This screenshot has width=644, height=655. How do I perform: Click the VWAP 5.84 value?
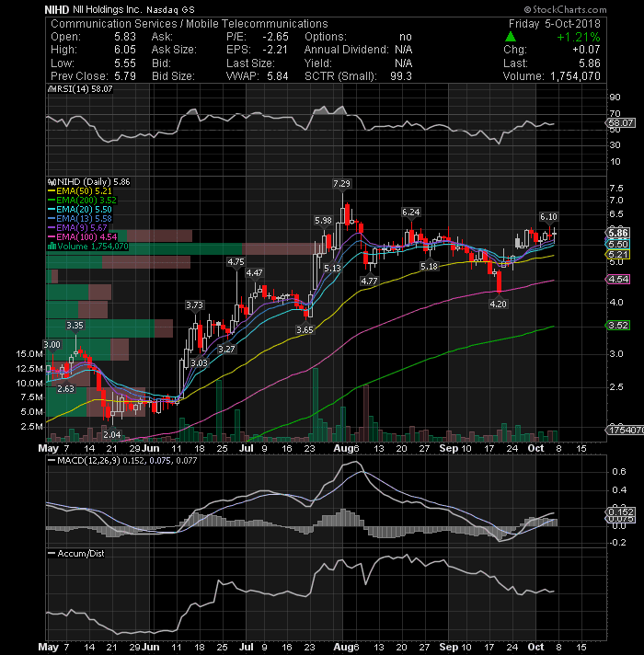(x=278, y=76)
